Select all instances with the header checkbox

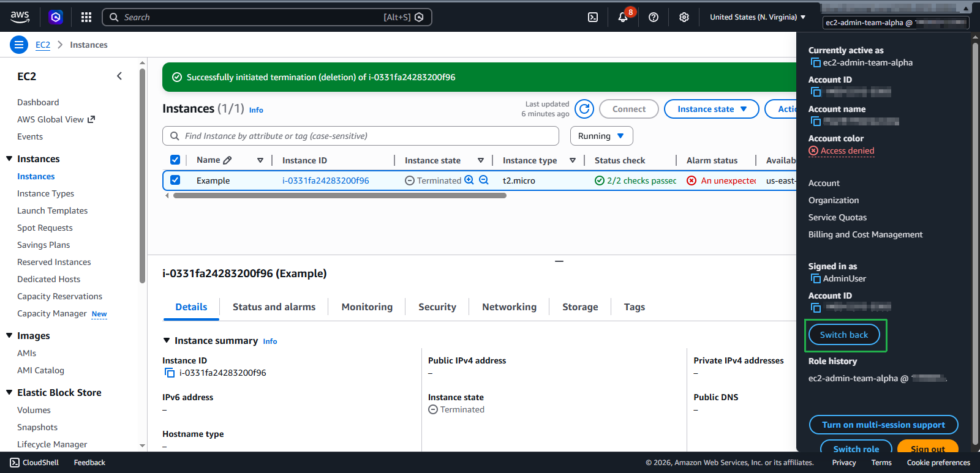pos(175,160)
